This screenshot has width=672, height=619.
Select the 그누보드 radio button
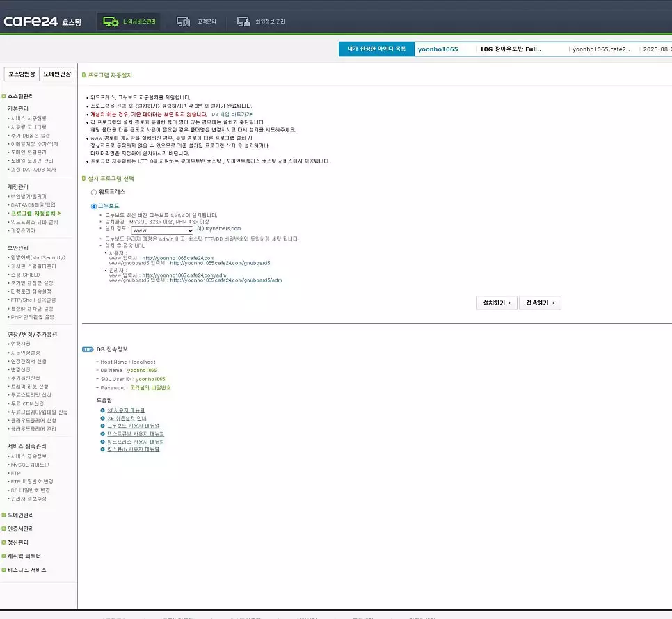95,207
